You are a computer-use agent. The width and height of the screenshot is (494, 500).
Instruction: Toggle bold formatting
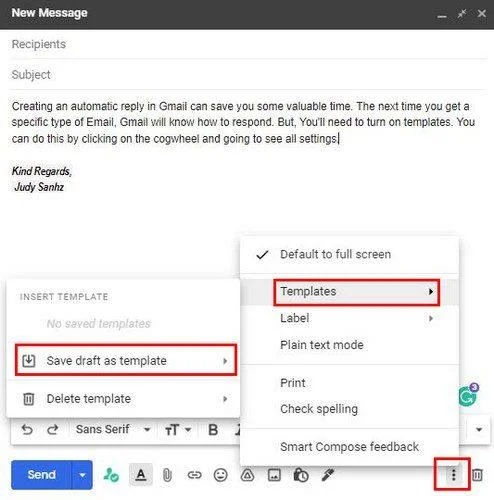[x=213, y=430]
